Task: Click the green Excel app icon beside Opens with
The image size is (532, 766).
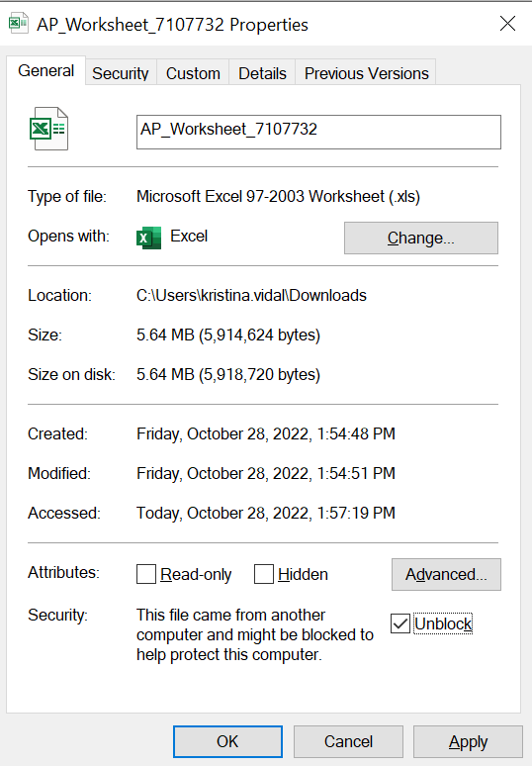Action: coord(149,238)
